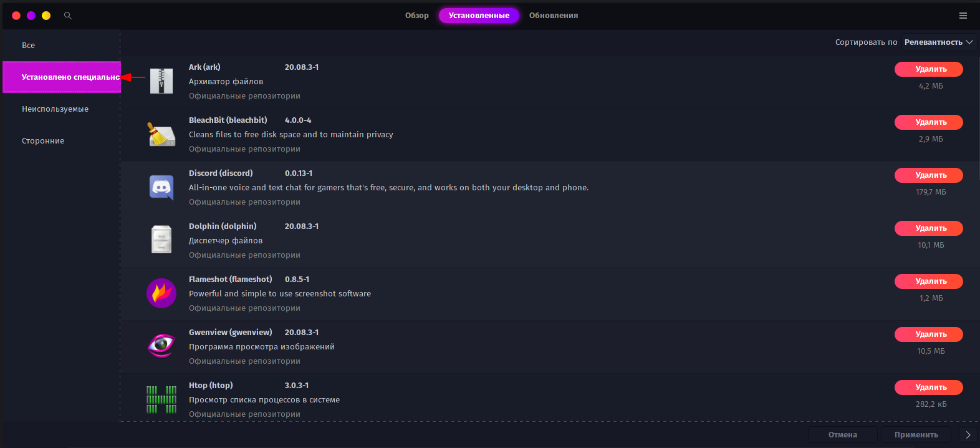The width and height of the screenshot is (980, 448).
Task: Click the Discord version 0.0.13-1
Action: coord(299,173)
